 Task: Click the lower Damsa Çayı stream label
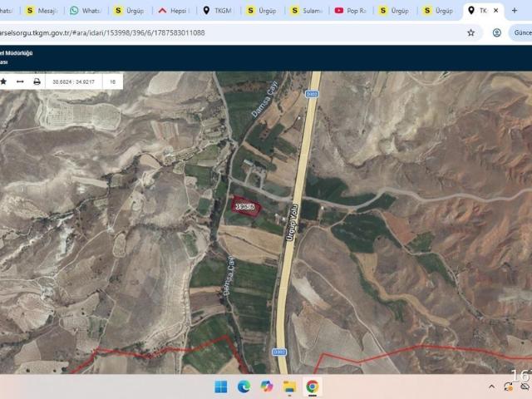click(229, 275)
